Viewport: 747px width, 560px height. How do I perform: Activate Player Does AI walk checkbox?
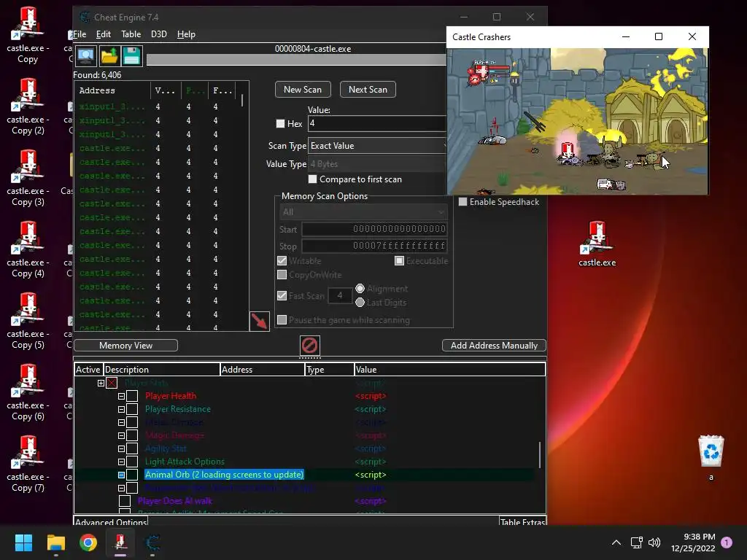[x=125, y=501]
